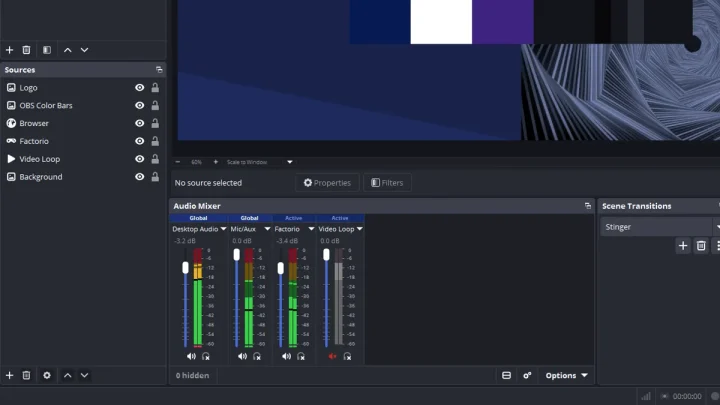Toggle monitoring headphone icon for Desktop Audio
Screen dimensions: 720x405
pyautogui.click(x=206, y=356)
